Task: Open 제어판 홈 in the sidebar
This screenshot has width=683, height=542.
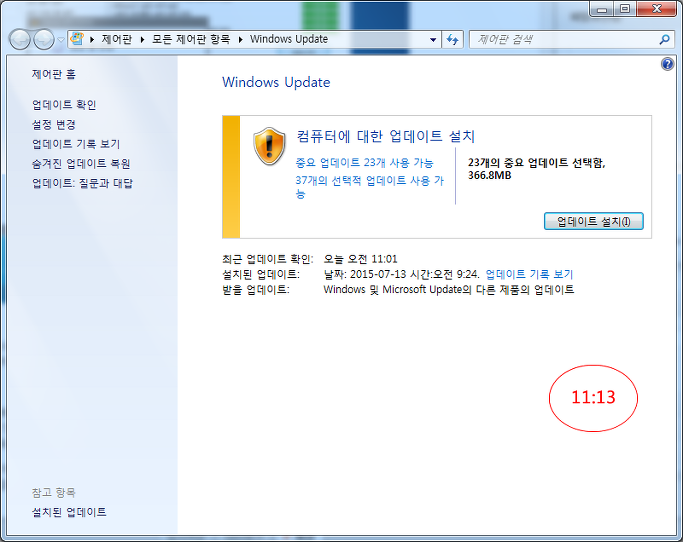Action: tap(54, 74)
